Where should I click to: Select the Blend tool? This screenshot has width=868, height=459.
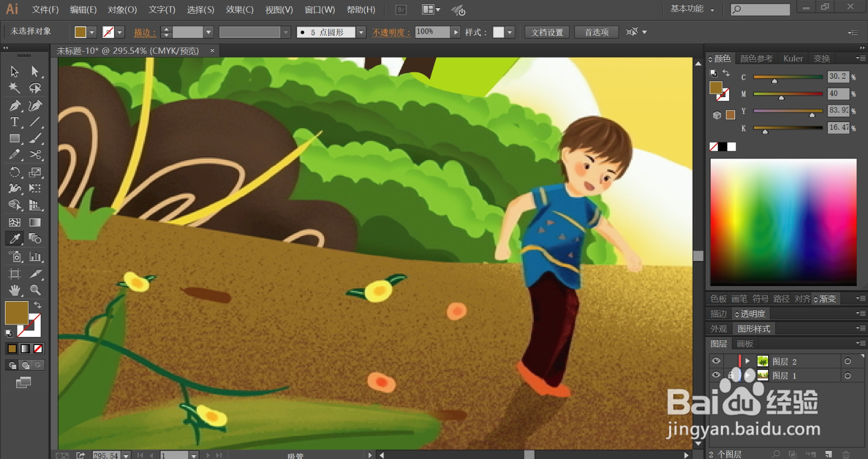(x=35, y=239)
